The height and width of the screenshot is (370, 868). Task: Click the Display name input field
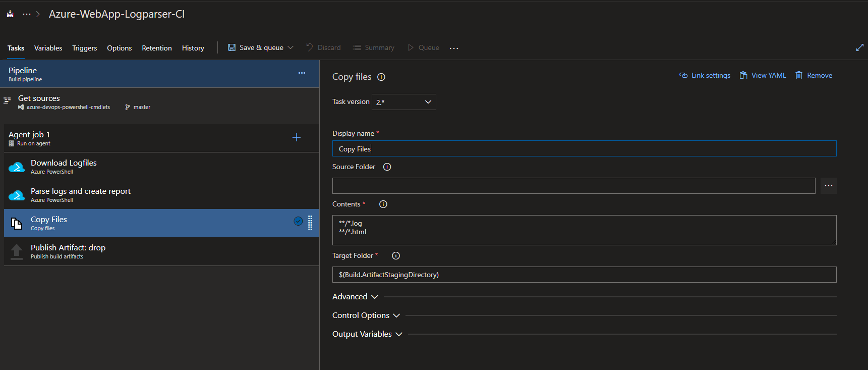[584, 148]
